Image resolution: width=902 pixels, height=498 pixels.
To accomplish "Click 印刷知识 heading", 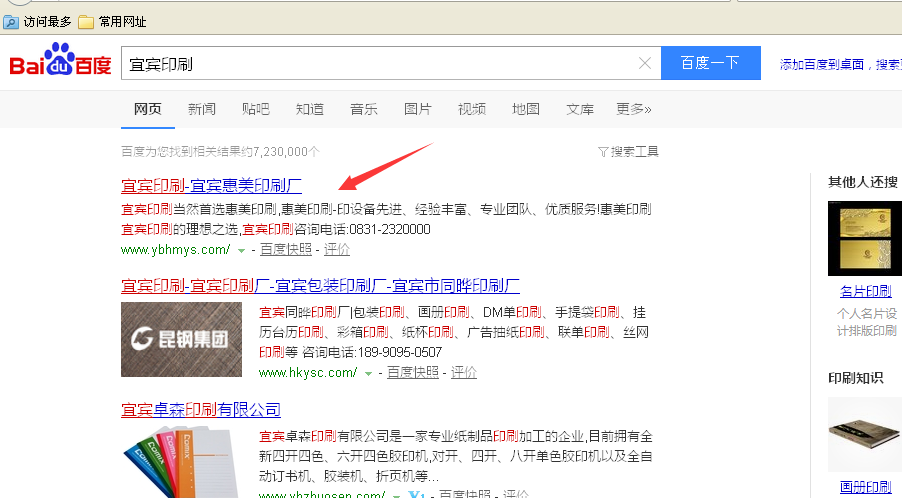I will [855, 378].
